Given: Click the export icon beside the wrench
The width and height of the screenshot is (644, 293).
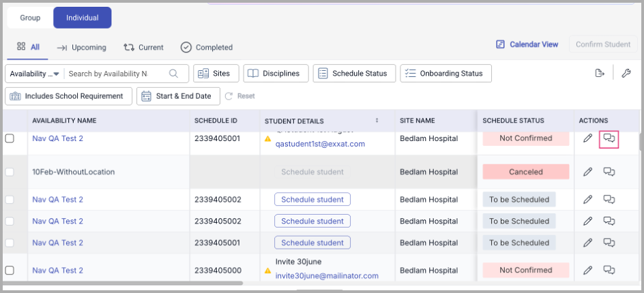Looking at the screenshot, I should (600, 74).
